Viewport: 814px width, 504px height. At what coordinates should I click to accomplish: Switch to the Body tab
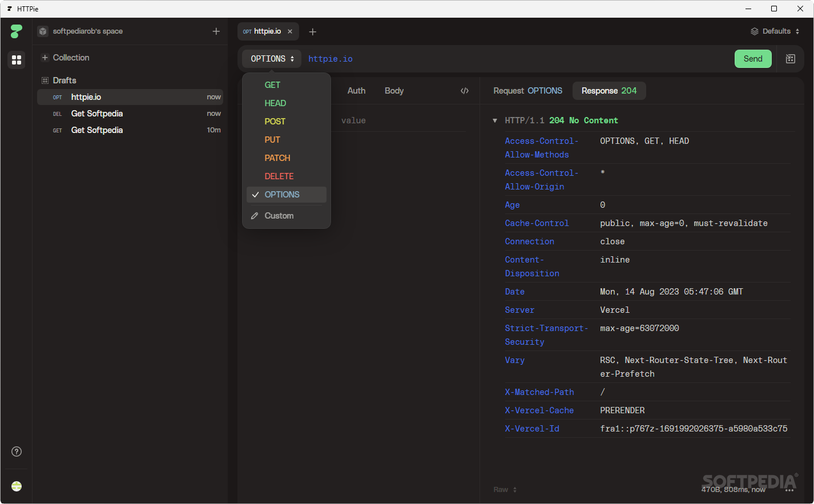point(394,91)
